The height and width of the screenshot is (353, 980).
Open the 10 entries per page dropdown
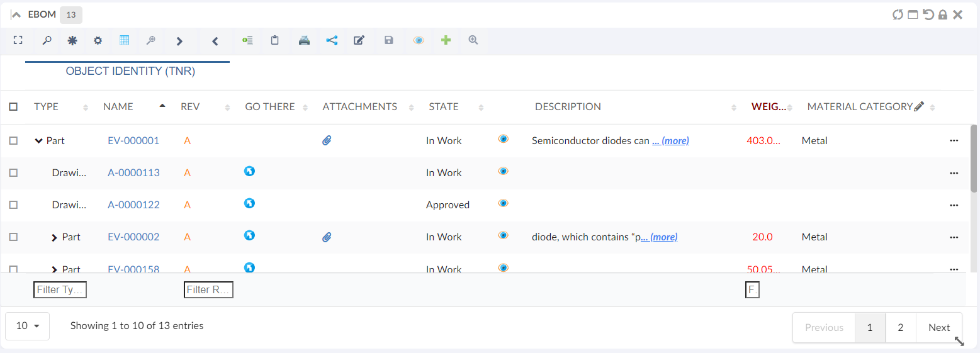coord(27,326)
